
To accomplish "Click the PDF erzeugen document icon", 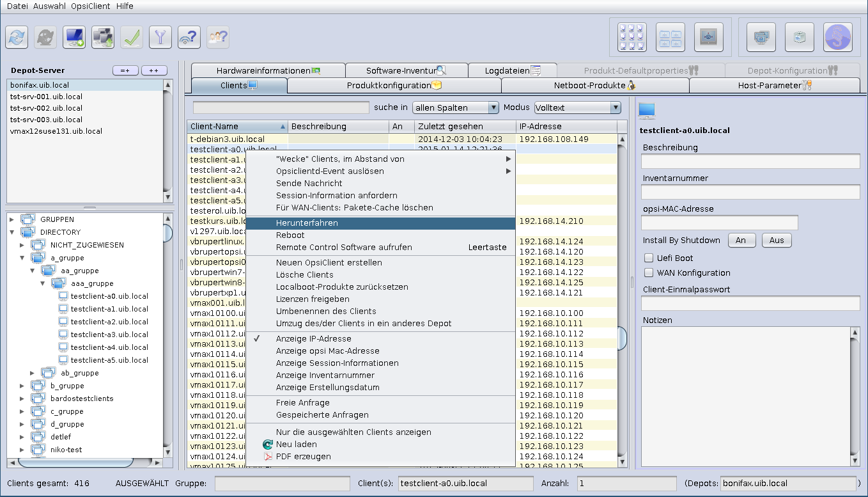I will [x=268, y=457].
